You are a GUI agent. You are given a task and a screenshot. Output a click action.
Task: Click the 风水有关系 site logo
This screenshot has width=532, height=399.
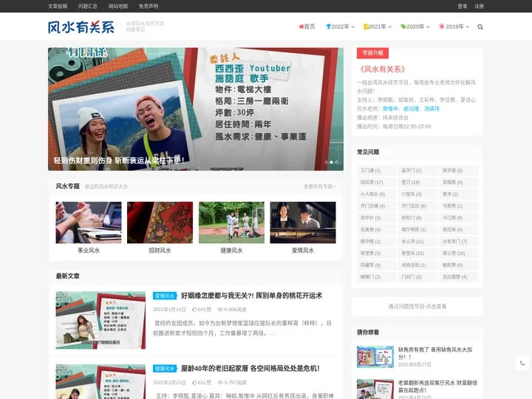pyautogui.click(x=81, y=27)
